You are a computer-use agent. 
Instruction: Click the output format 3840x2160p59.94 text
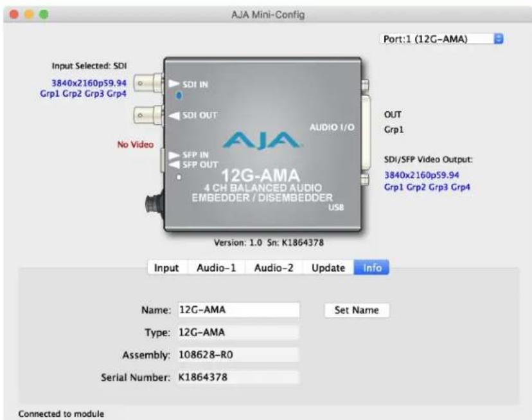421,175
